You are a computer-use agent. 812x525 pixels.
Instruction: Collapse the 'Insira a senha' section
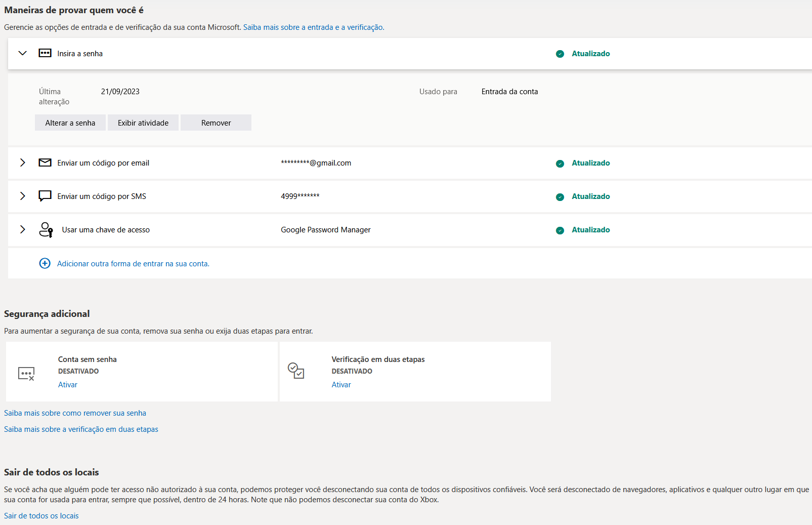[x=22, y=53]
